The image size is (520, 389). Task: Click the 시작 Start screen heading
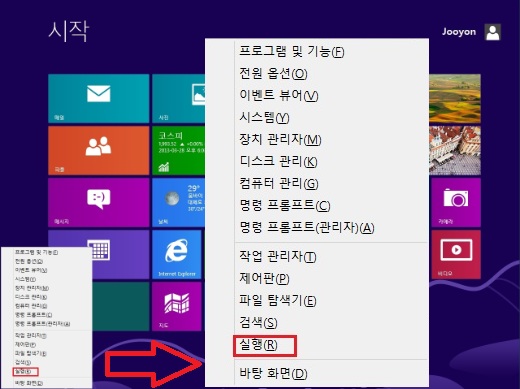click(x=69, y=31)
